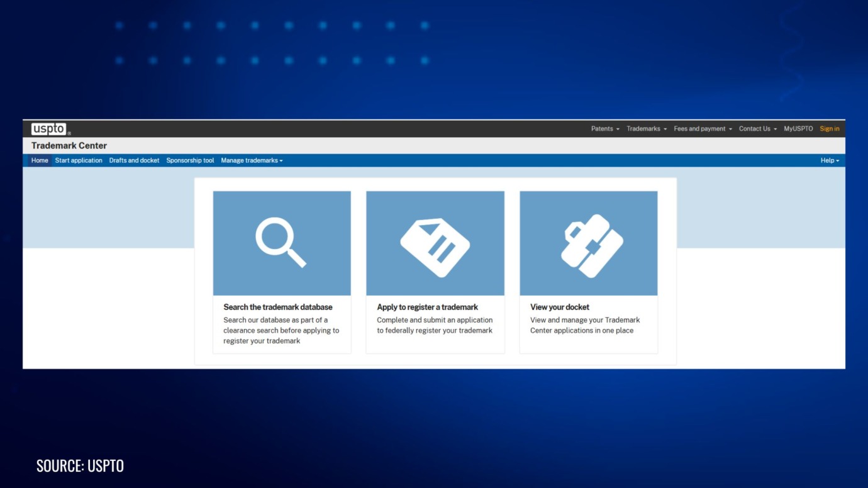Open Search the trademark database
Image resolution: width=868 pixels, height=488 pixels.
[x=278, y=307]
